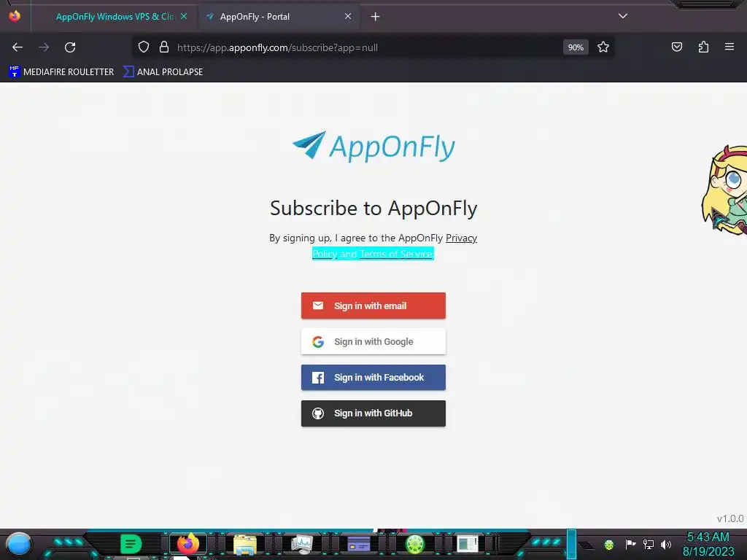Click Sign in with email button
This screenshot has height=560, width=747.
[373, 306]
